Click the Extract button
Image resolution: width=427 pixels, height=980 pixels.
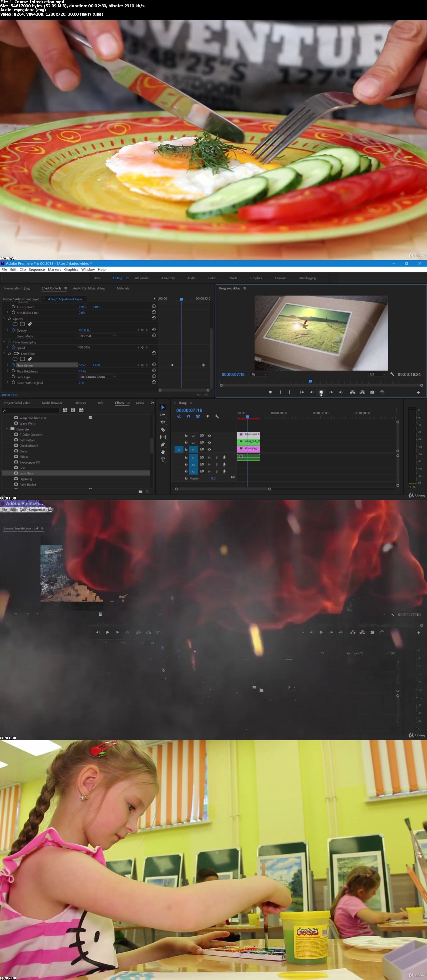coord(362,392)
